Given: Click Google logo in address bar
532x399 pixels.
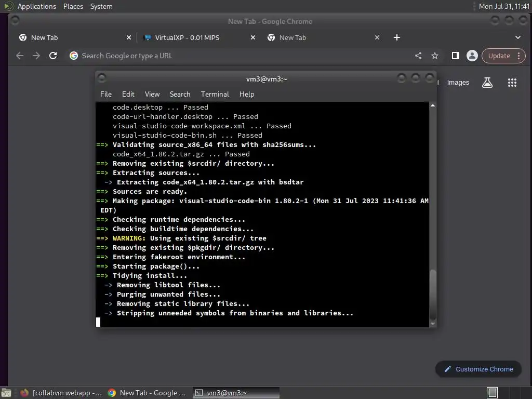Looking at the screenshot, I should point(74,56).
